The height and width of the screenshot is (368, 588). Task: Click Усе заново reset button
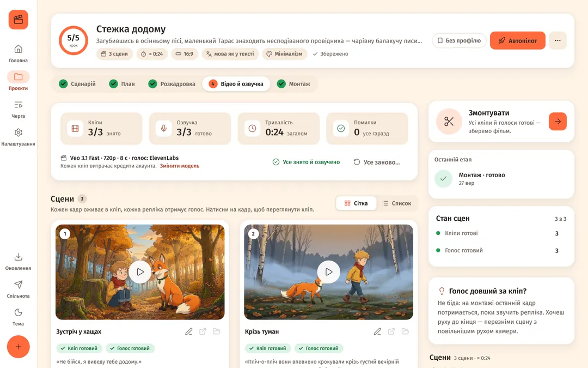click(377, 162)
